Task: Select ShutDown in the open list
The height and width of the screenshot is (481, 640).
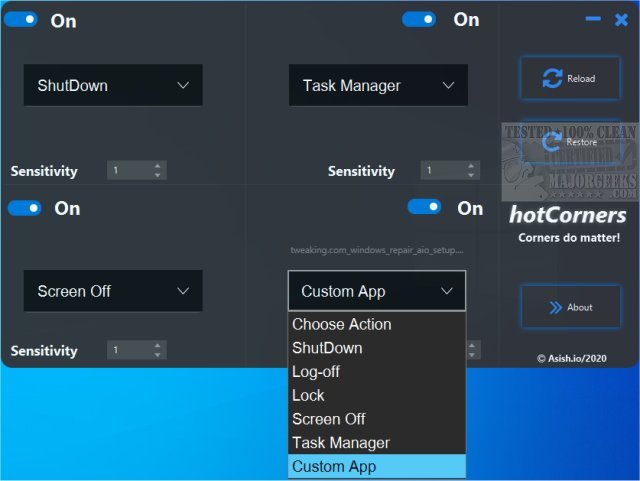Action: pyautogui.click(x=377, y=348)
